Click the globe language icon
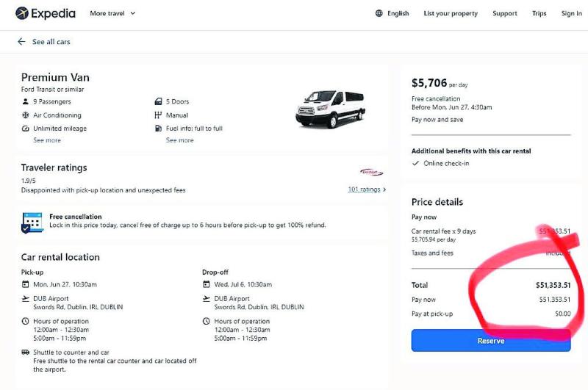The height and width of the screenshot is (390, 588). [x=379, y=13]
